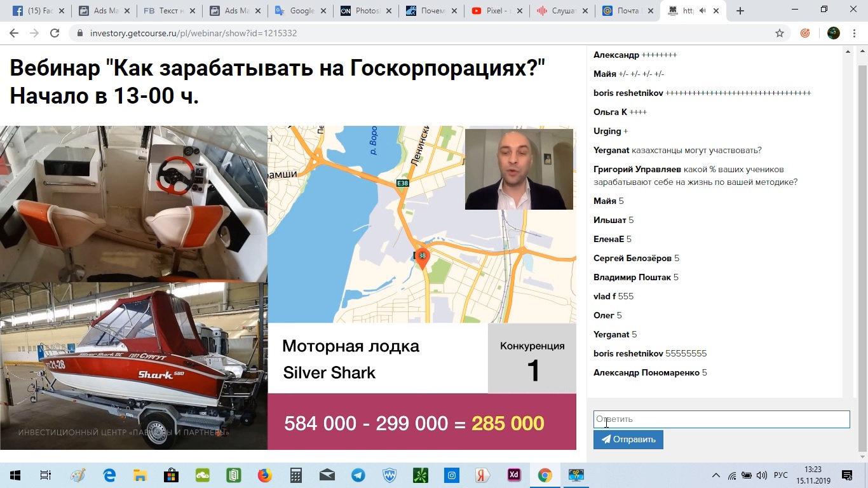This screenshot has width=868, height=488.
Task: Open the Action Center from the taskbar
Action: 847,475
